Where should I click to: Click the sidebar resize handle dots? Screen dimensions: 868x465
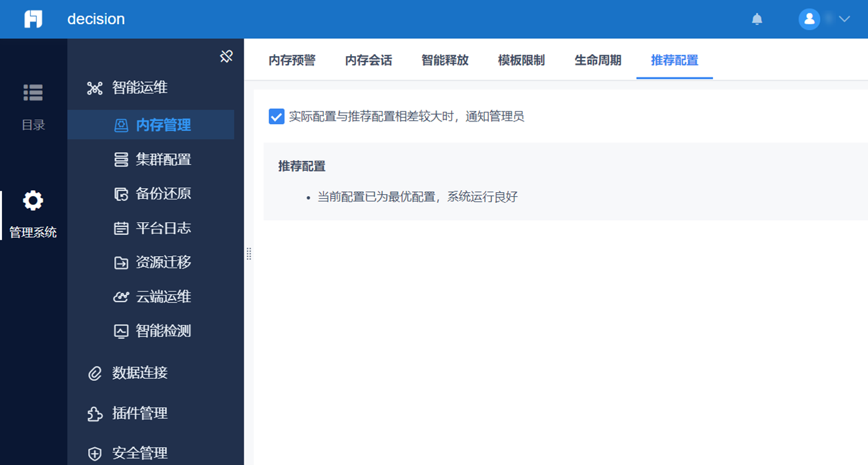(x=248, y=254)
